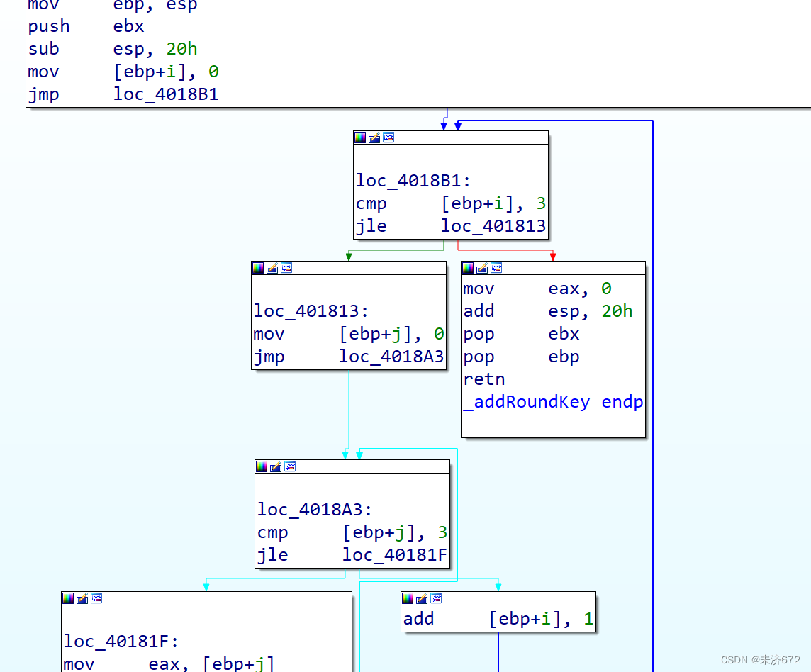The height and width of the screenshot is (672, 811).
Task: Click the 'pop ebx' instruction
Action: coord(521,334)
